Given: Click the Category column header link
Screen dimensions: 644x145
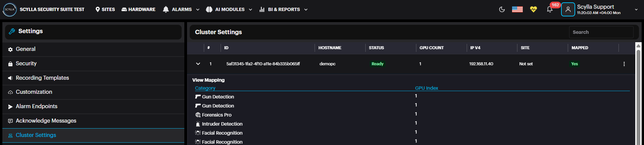Looking at the screenshot, I should pyautogui.click(x=205, y=88).
